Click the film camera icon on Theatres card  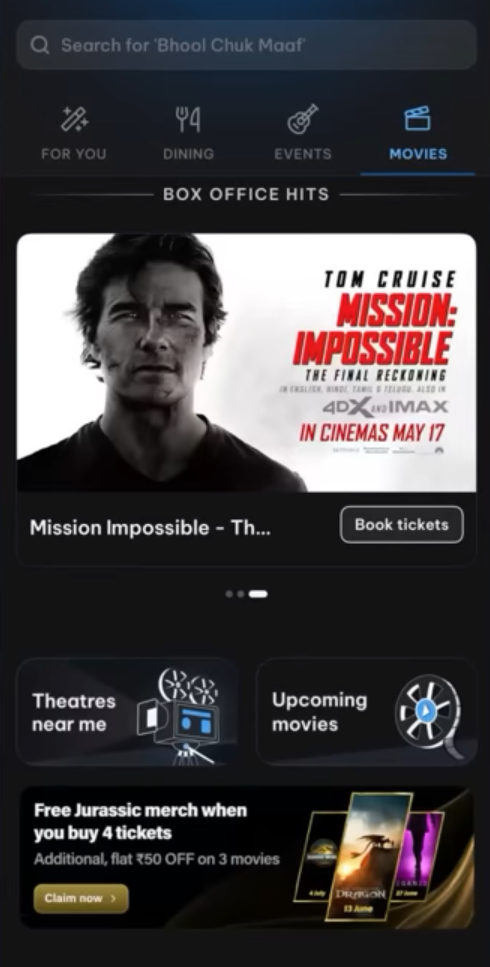[180, 715]
